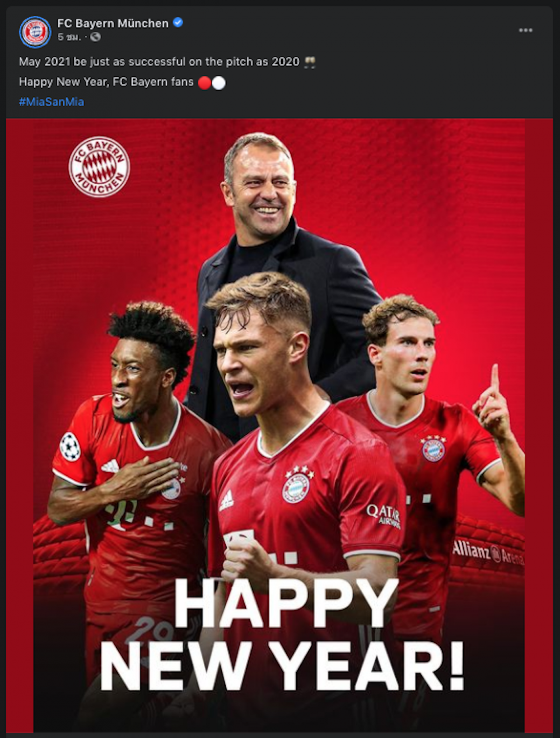Click the Qatar Airways sleeve logo
This screenshot has width=560, height=738.
click(384, 515)
